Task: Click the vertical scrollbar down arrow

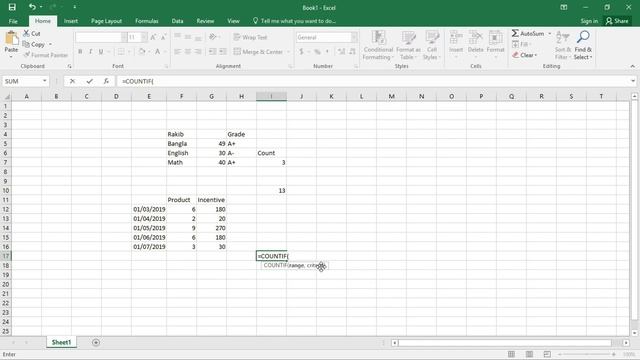Action: (634, 333)
